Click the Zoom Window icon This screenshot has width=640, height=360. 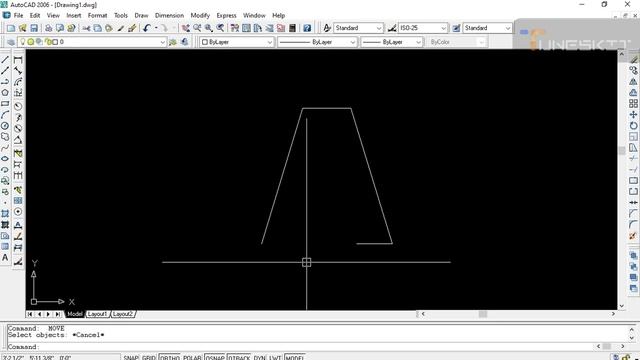(209, 28)
